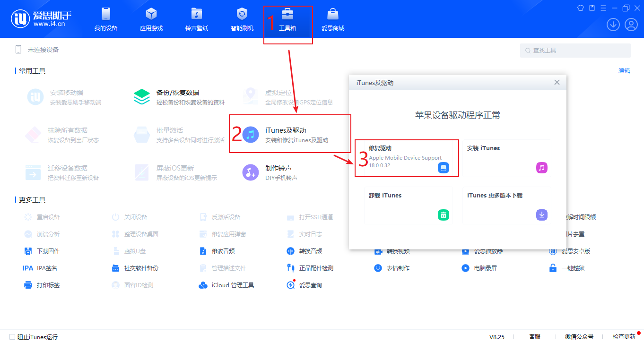Image resolution: width=644 pixels, height=342 pixels.
Task: Click the purple iTunes versions download icon
Action: coord(541,215)
